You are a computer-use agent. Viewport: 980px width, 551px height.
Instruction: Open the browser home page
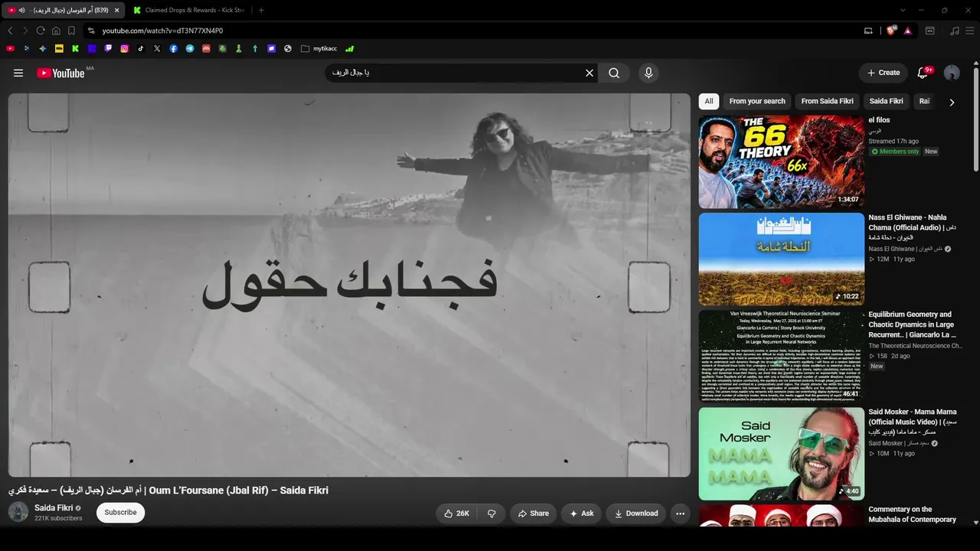pos(56,31)
